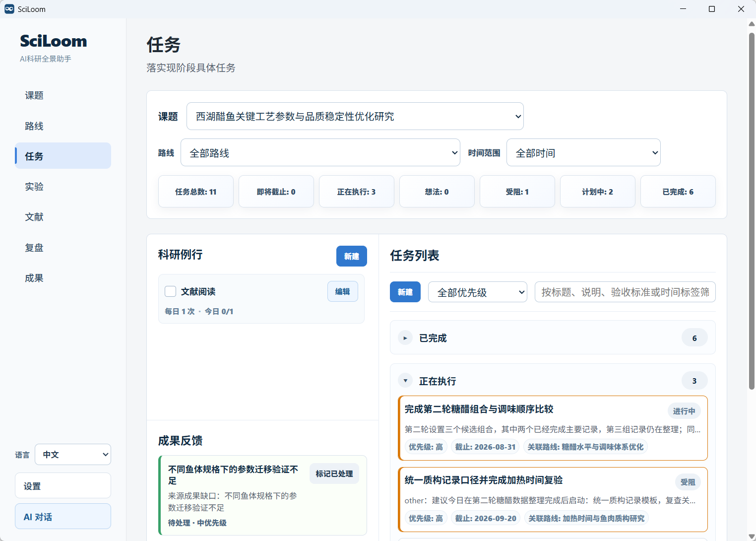756x541 pixels.
Task: Go to 复盘 in the sidebar
Action: point(63,247)
